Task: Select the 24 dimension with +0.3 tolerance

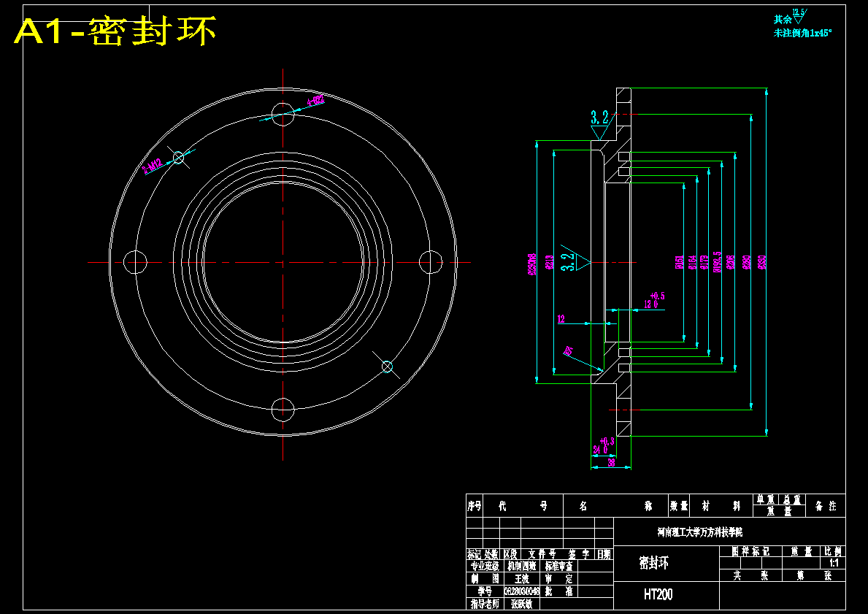Action: (604, 445)
